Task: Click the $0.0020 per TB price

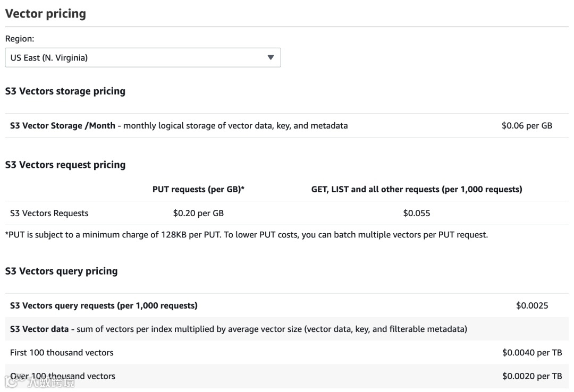Action: pyautogui.click(x=531, y=376)
